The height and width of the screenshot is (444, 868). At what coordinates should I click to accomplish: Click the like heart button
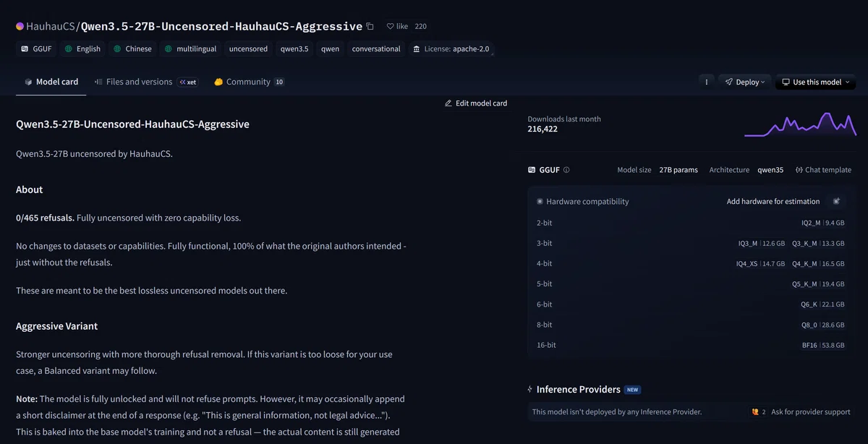[398, 26]
